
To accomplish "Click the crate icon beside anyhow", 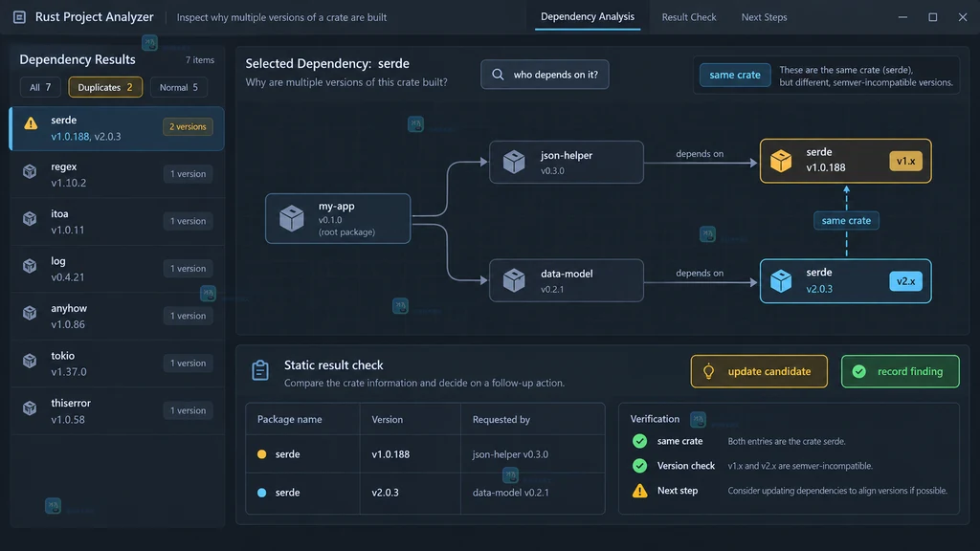I will click(x=30, y=313).
